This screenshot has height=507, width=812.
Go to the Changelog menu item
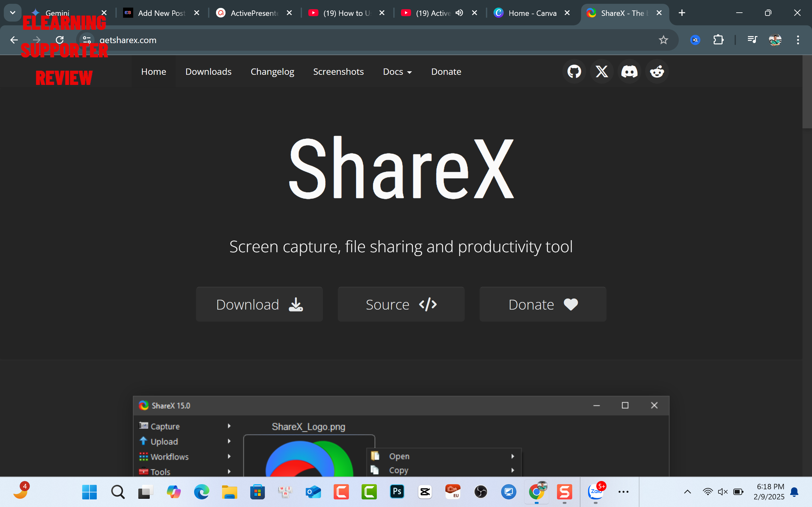(272, 71)
